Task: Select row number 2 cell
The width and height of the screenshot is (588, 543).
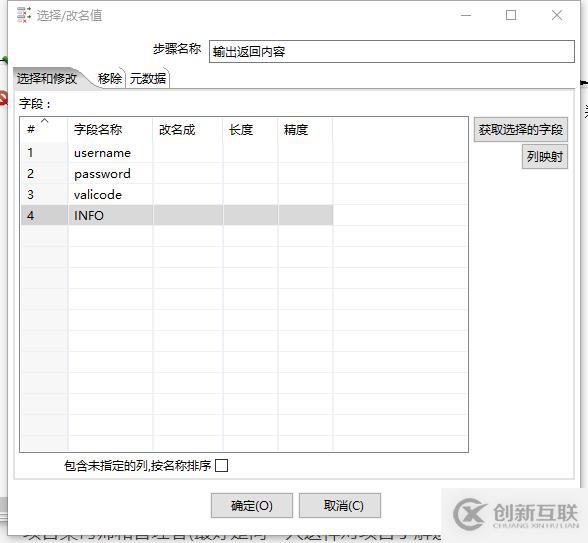Action: [44, 174]
